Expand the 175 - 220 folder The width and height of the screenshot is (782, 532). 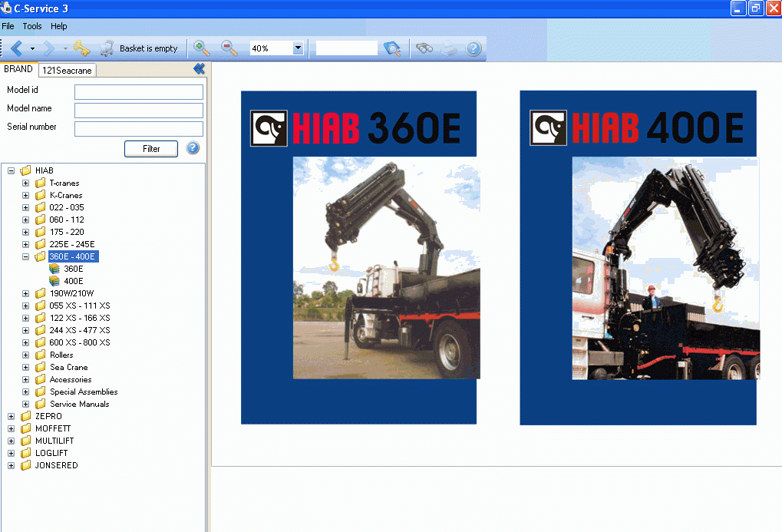(25, 232)
